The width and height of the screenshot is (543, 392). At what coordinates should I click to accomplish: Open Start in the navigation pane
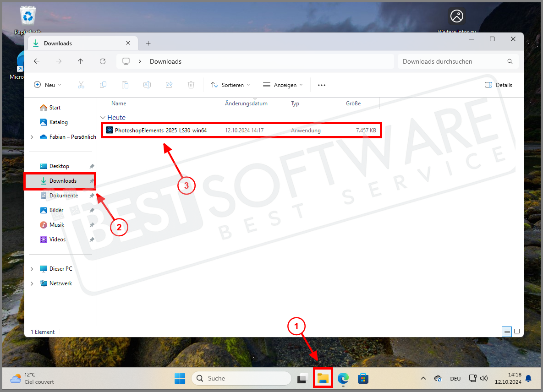[50, 108]
